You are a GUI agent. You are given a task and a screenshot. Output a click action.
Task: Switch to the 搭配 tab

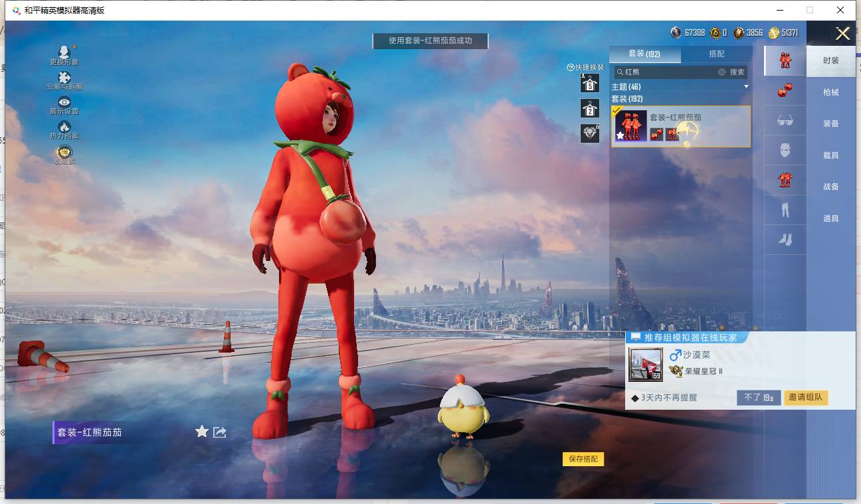click(716, 54)
